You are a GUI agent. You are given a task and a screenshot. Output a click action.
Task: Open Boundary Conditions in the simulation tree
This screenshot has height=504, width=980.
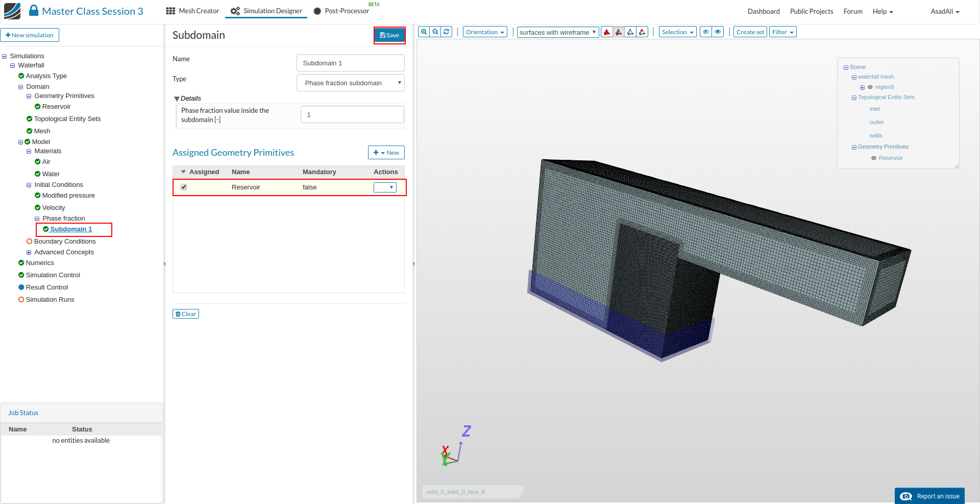pos(65,242)
